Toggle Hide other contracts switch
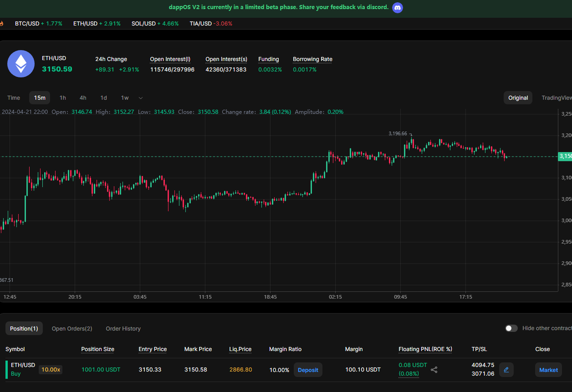572x392 pixels. (x=511, y=328)
